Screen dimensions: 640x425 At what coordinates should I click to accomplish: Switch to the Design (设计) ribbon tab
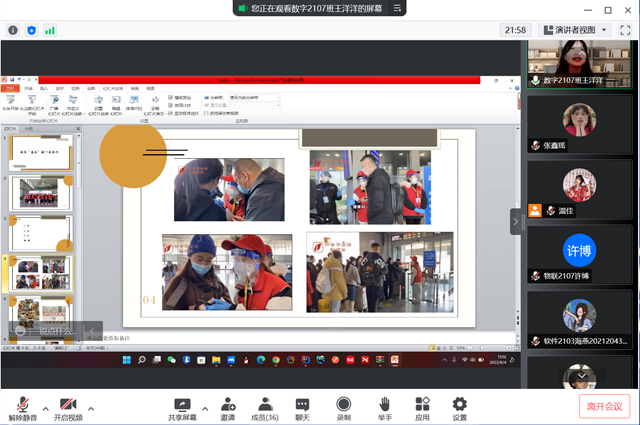(x=60, y=88)
